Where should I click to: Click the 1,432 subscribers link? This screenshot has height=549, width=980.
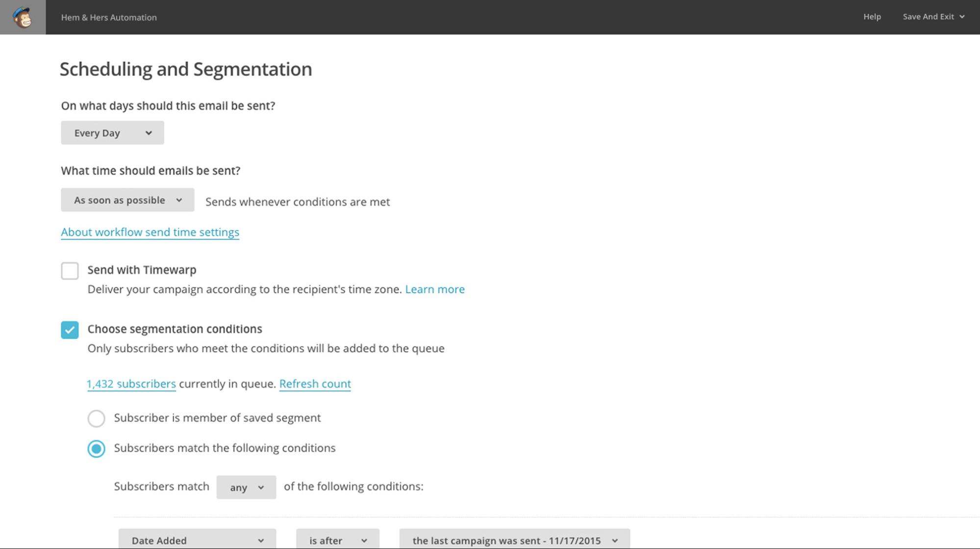131,383
